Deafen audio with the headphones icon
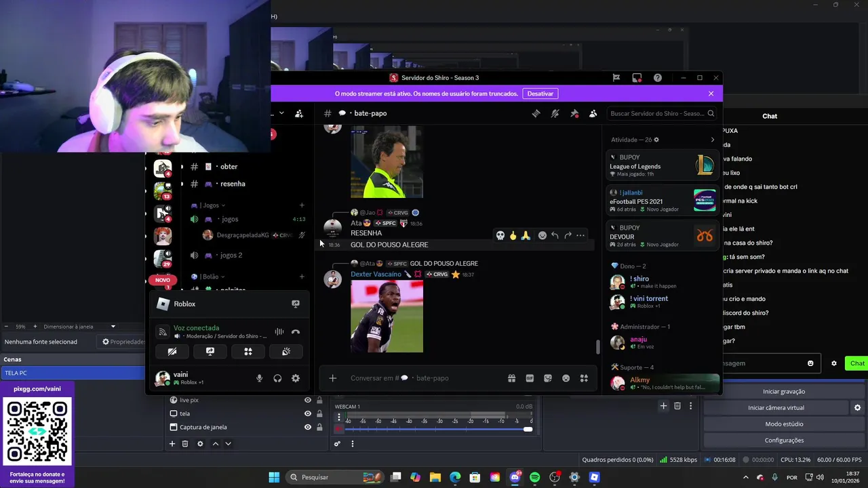Viewport: 868px width, 488px height. 277,378
